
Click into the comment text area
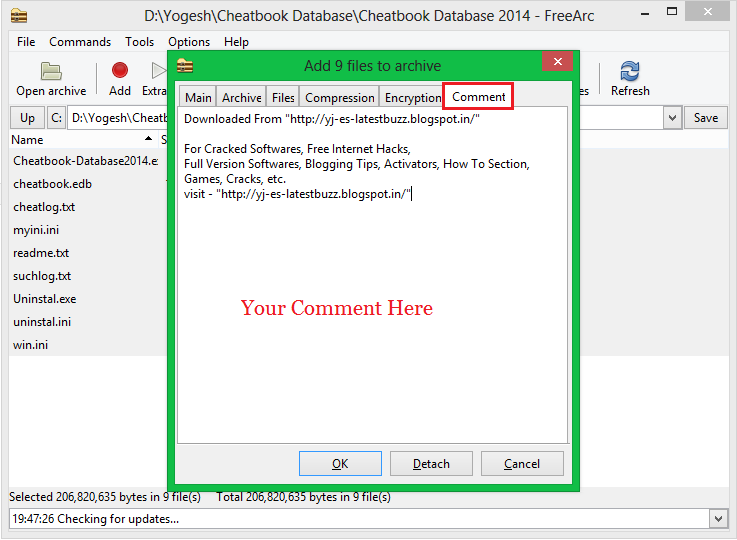tap(372, 275)
